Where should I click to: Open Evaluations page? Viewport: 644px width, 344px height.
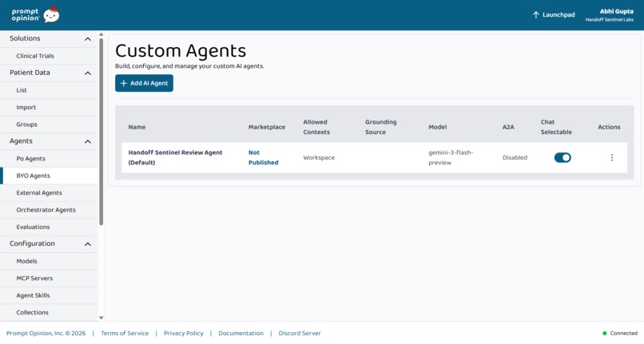click(49, 227)
